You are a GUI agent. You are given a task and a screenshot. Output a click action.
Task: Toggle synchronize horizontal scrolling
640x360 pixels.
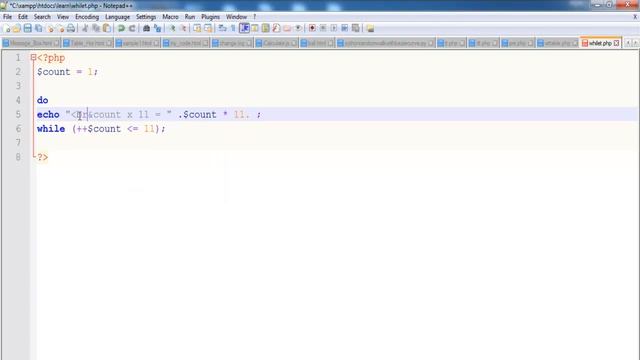coord(208,28)
